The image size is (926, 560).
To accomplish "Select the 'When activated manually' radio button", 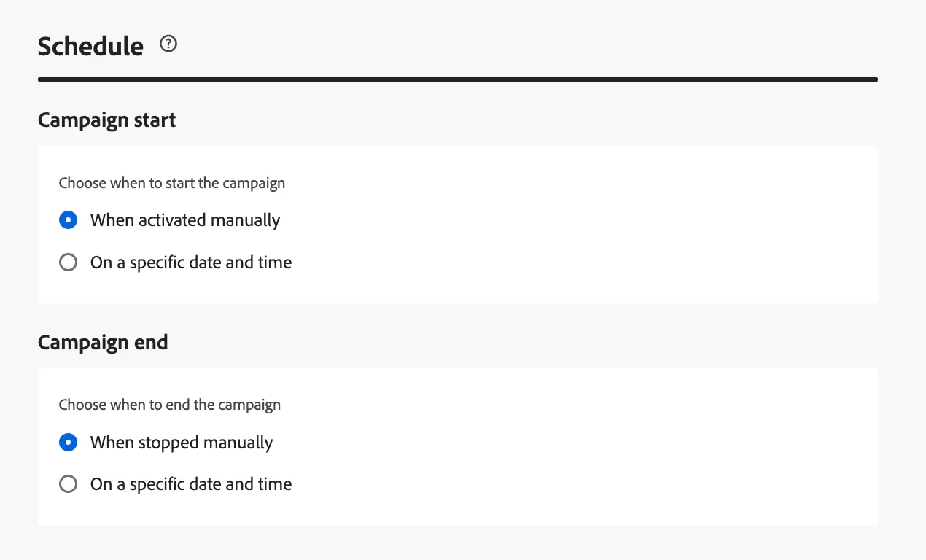I will (68, 220).
